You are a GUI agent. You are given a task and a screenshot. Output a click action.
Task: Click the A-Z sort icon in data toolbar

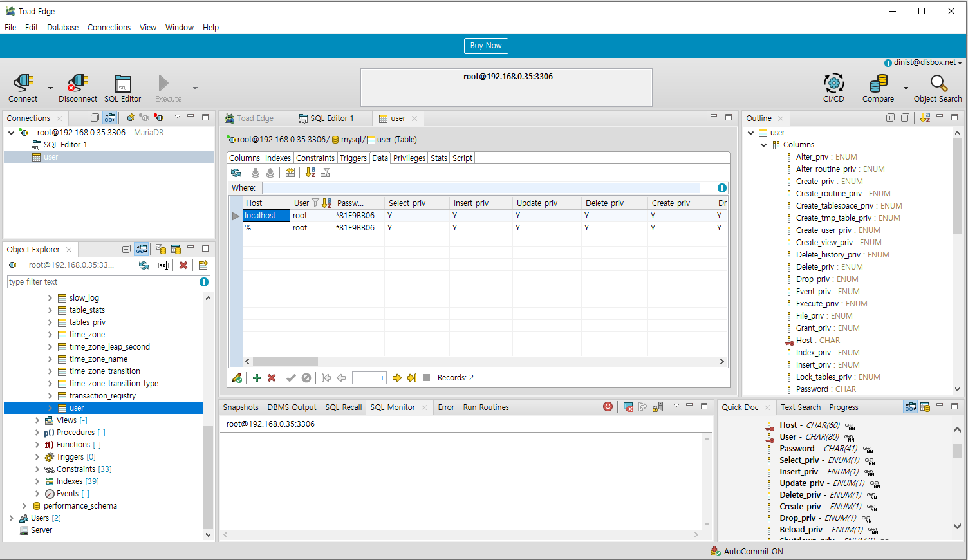310,173
